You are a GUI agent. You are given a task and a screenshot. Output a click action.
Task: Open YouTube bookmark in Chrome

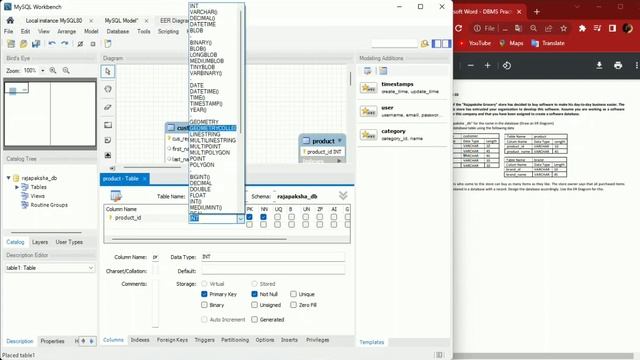[475, 43]
